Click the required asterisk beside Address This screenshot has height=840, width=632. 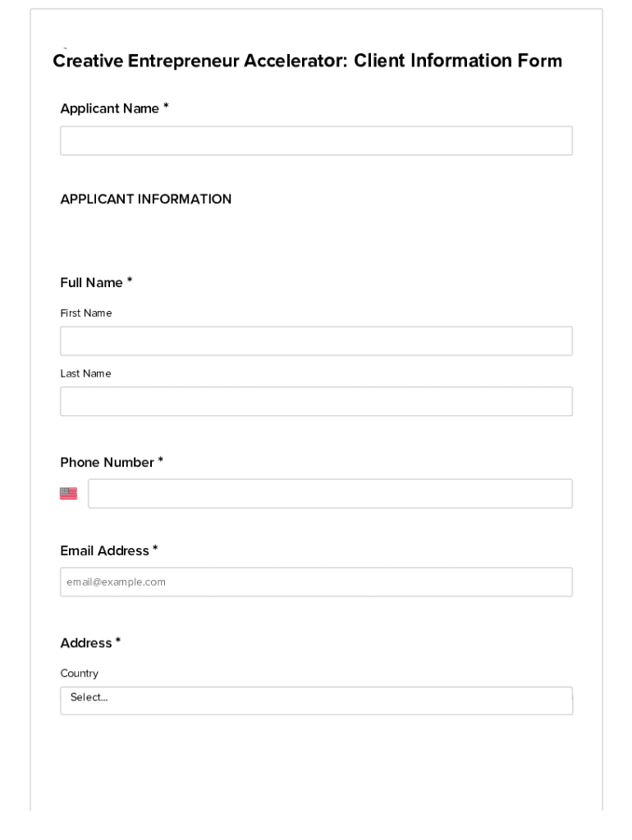[118, 642]
